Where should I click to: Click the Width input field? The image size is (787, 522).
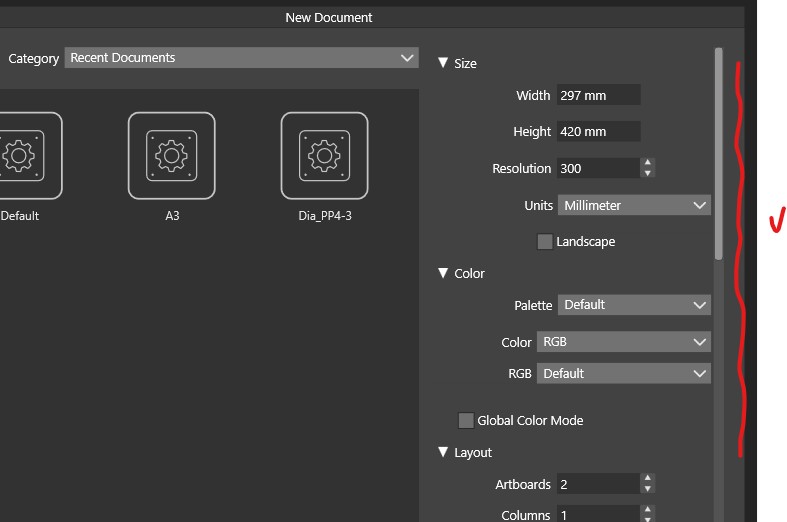[x=598, y=96]
